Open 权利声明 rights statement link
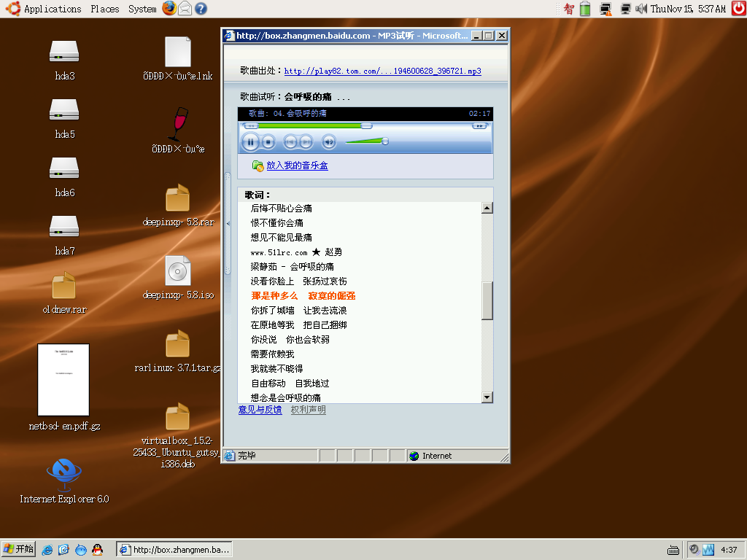The width and height of the screenshot is (747, 560). coord(309,410)
